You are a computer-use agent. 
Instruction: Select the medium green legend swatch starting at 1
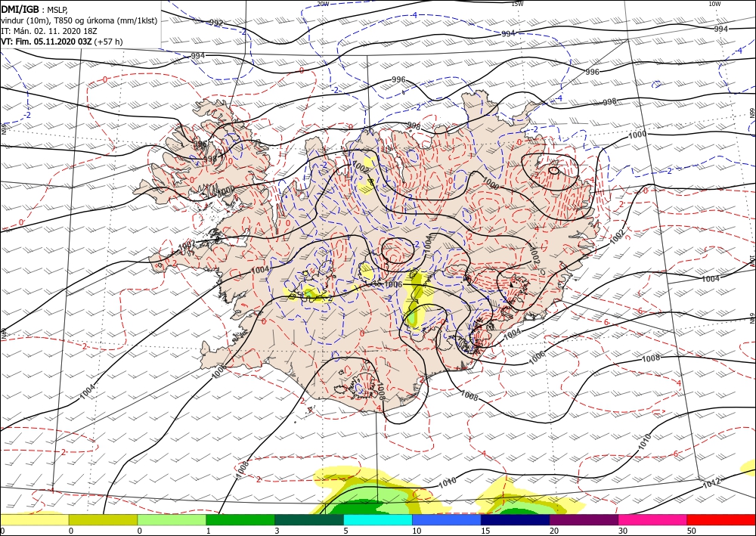click(240, 519)
